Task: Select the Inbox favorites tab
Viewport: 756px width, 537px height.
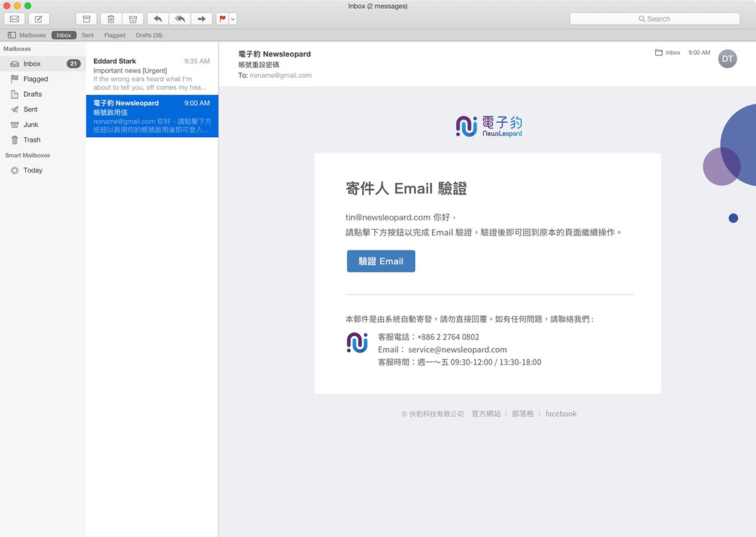Action: point(64,35)
